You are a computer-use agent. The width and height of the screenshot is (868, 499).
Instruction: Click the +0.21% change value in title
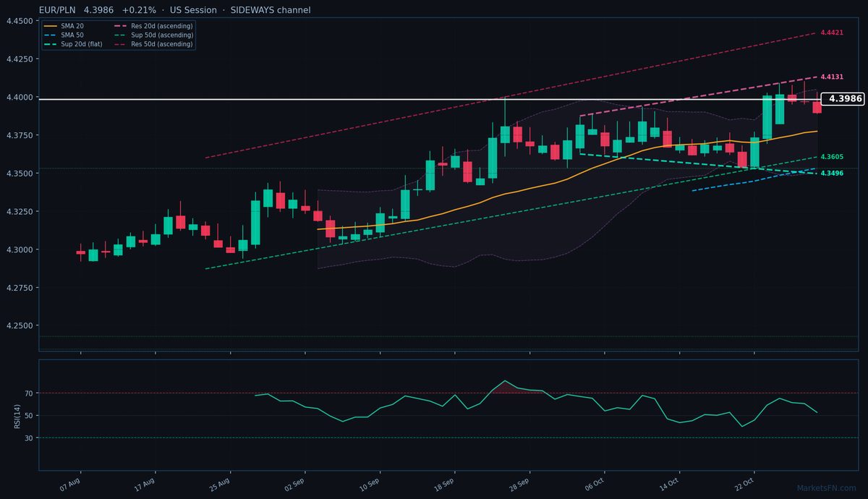click(139, 10)
